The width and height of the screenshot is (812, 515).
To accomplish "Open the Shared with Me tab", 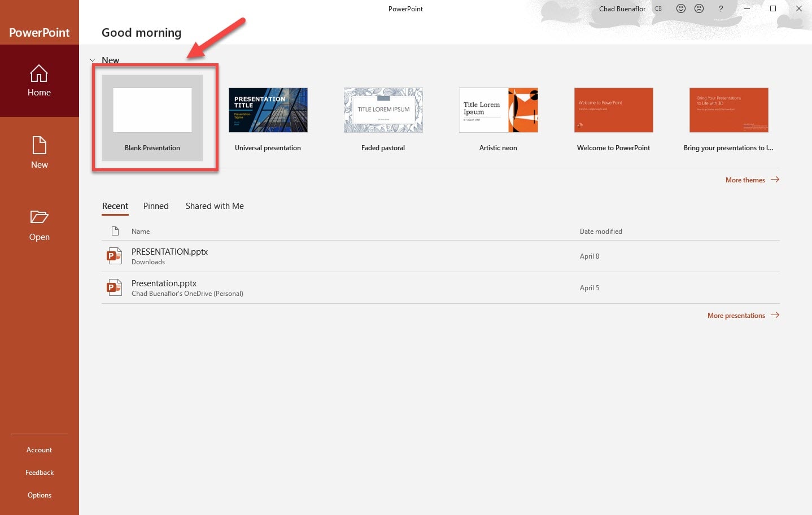I will pos(215,206).
